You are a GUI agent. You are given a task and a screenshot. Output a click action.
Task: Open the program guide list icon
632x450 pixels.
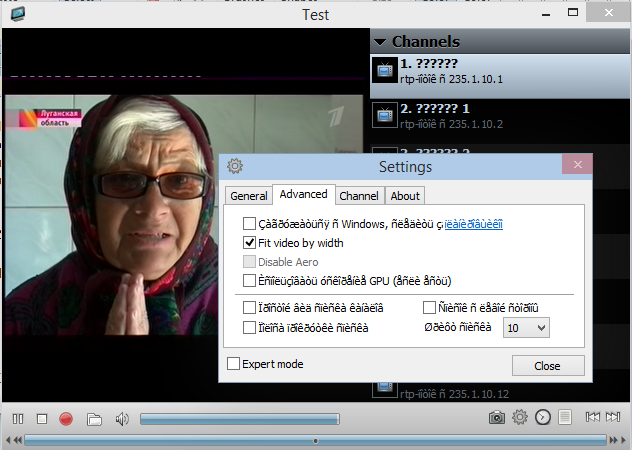pos(565,418)
